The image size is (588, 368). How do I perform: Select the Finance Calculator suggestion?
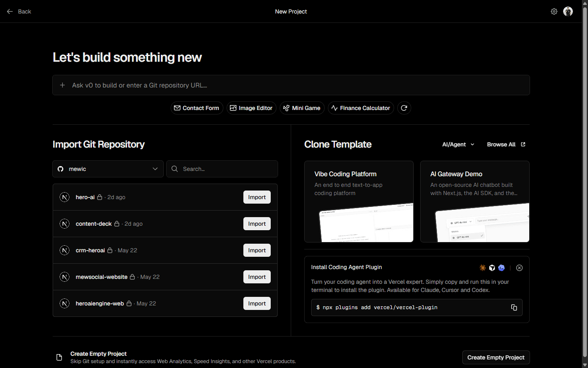pos(361,108)
